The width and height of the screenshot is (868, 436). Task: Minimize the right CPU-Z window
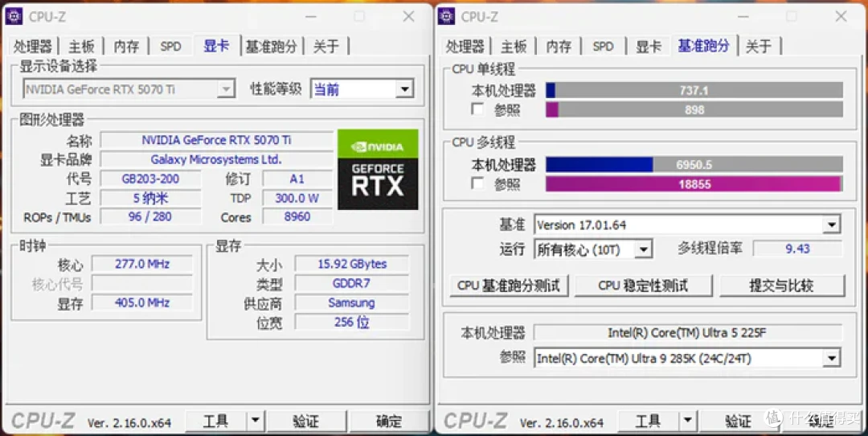point(743,17)
